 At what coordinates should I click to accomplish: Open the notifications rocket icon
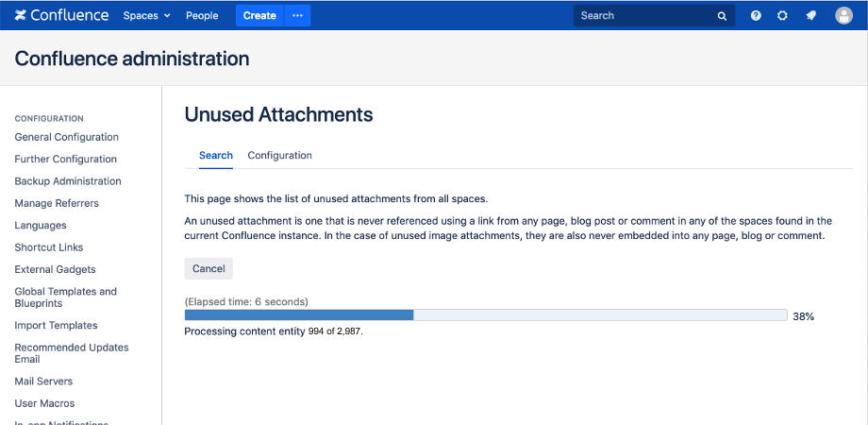click(x=811, y=15)
